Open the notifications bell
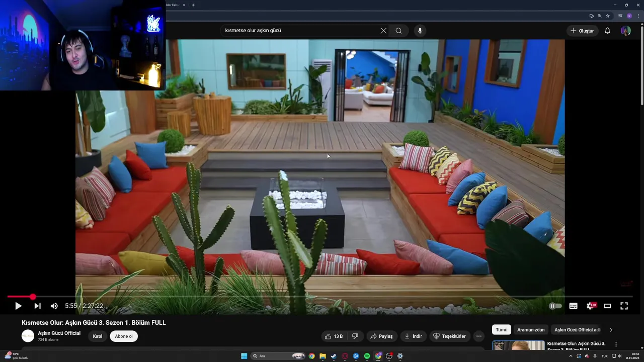 coord(607,31)
